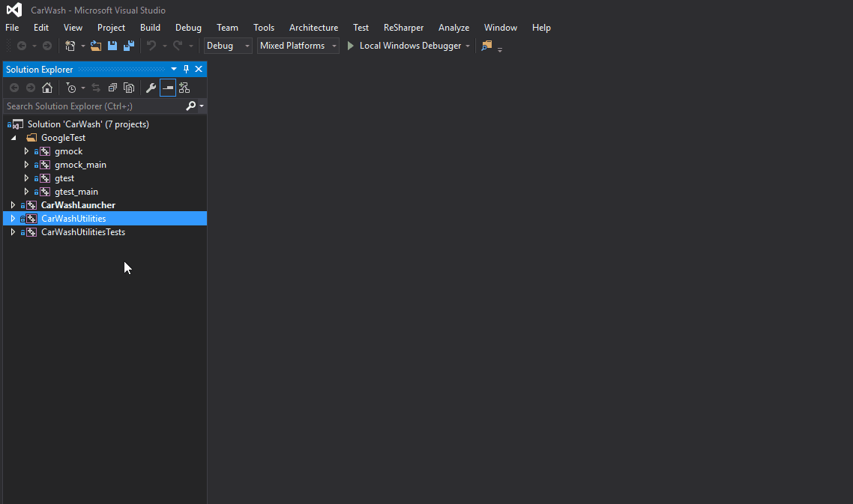
Task: Click the Redo toolbar icon
Action: click(178, 46)
